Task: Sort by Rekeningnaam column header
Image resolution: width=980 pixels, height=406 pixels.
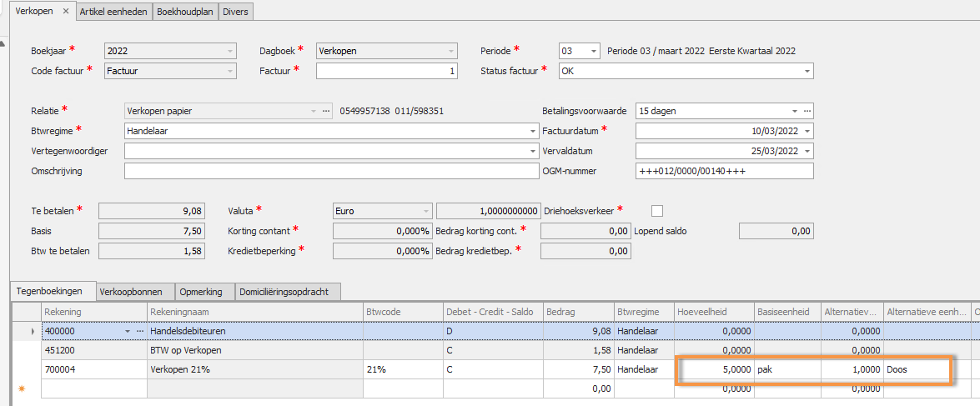Action: point(255,312)
